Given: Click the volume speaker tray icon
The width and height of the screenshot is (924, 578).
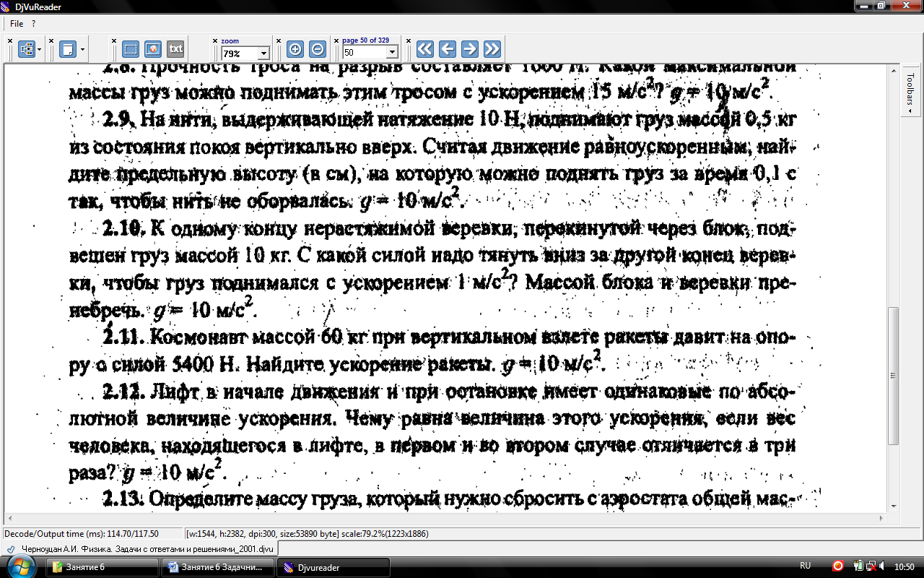Looking at the screenshot, I should tap(883, 566).
